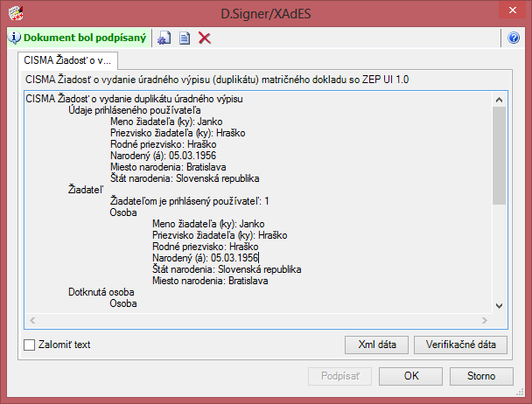Click the Dokument bol podpísaný status text
532x404 pixels.
point(85,38)
